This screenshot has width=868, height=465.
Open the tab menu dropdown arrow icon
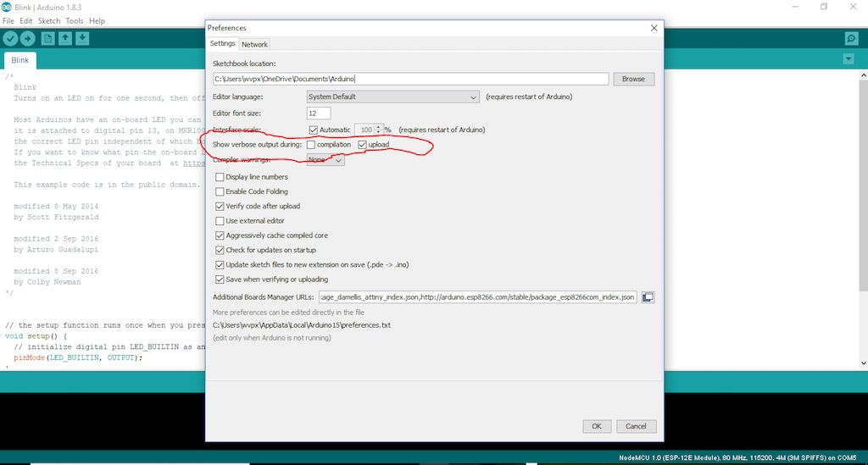tap(848, 58)
